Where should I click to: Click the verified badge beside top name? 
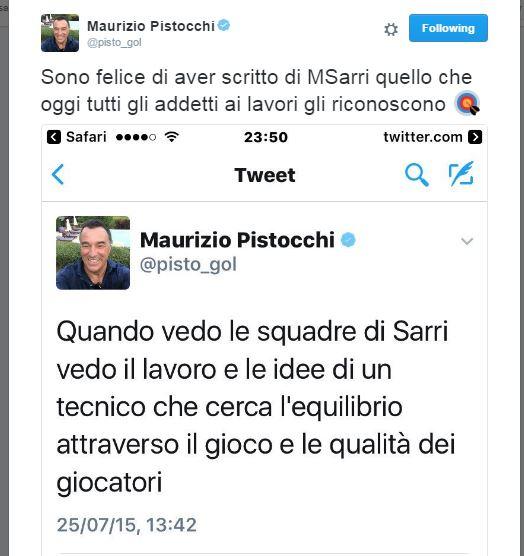click(x=224, y=26)
